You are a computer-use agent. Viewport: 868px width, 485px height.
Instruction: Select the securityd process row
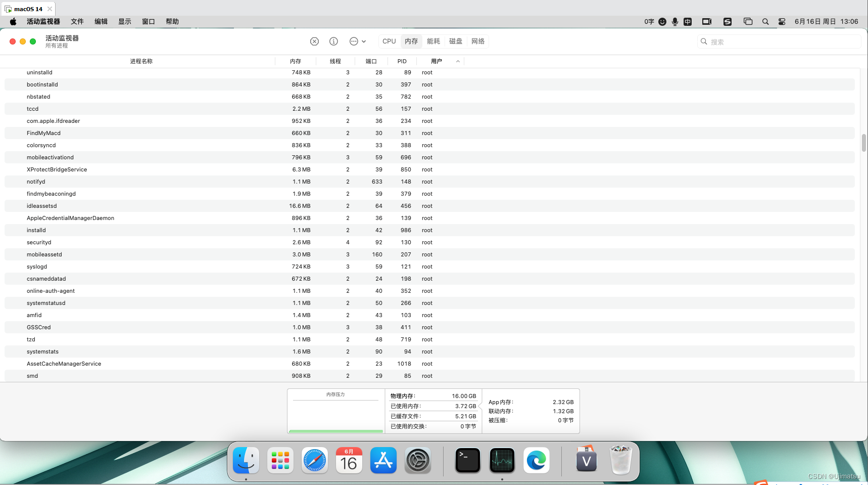coord(429,242)
